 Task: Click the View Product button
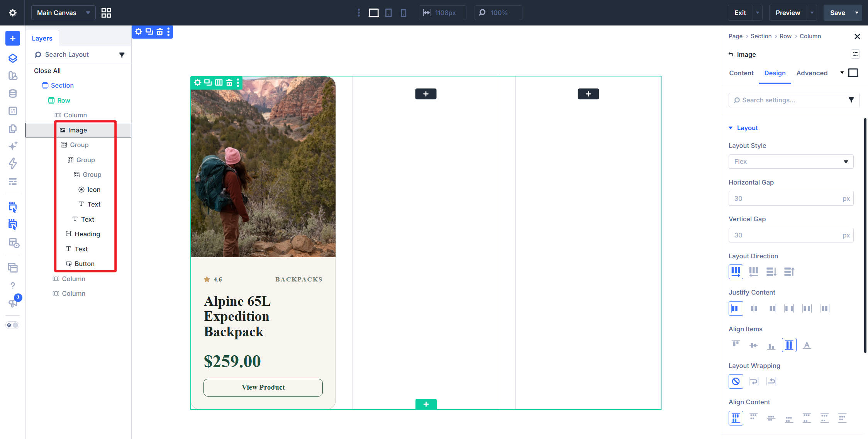263,387
